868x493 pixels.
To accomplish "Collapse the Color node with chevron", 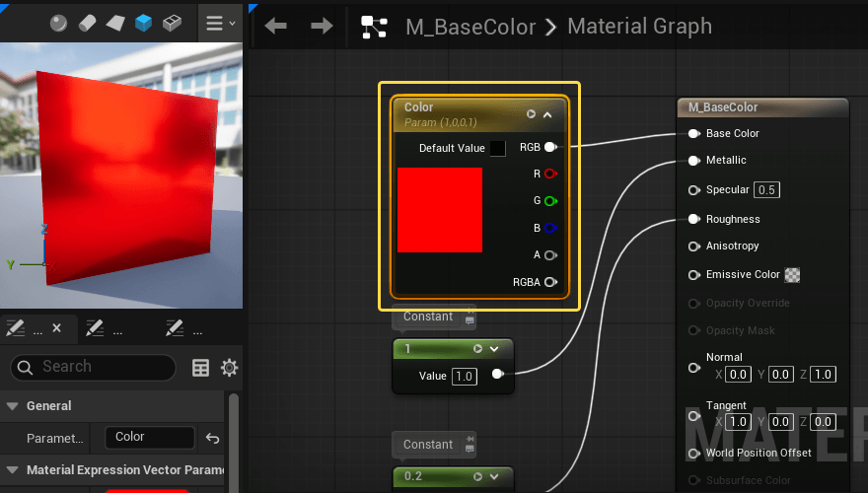I will (x=548, y=114).
